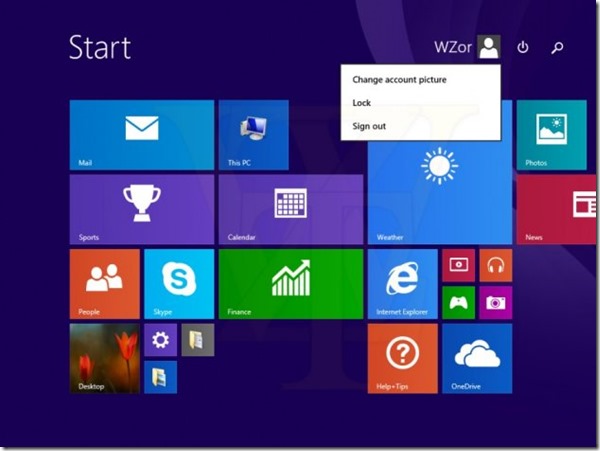The width and height of the screenshot is (600, 451).
Task: Open the Mail tile
Action: coord(142,134)
